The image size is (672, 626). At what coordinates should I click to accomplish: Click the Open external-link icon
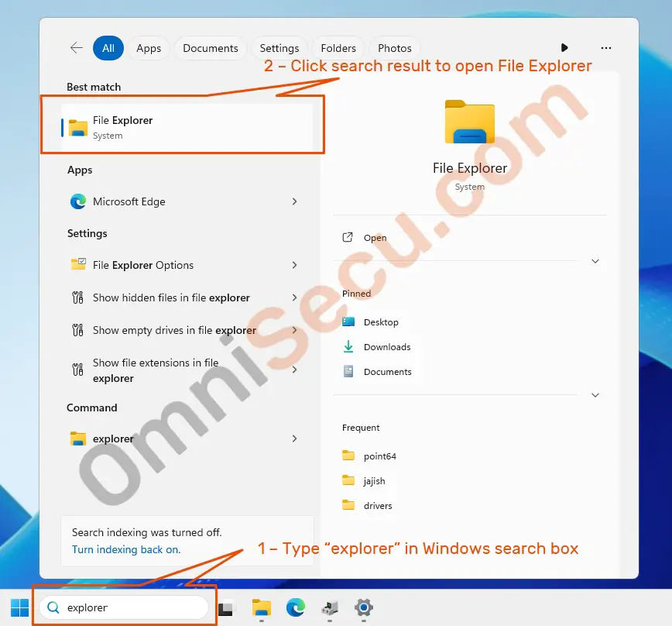pos(348,237)
